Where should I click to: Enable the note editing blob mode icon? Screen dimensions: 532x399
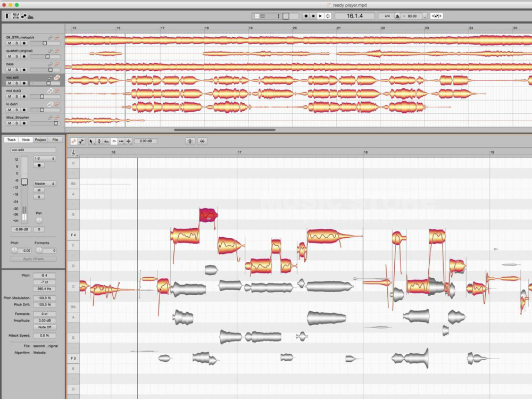tap(73, 141)
